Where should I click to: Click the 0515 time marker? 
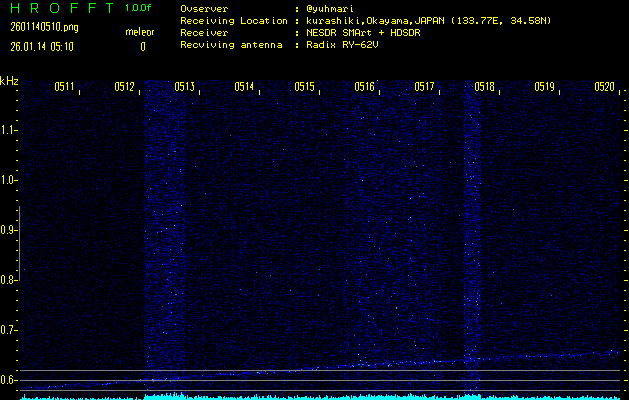tap(304, 87)
